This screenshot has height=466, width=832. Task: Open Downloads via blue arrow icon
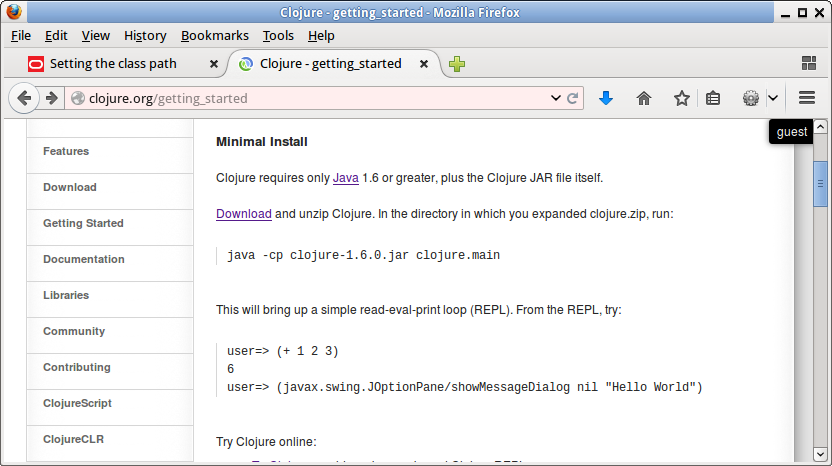(606, 98)
